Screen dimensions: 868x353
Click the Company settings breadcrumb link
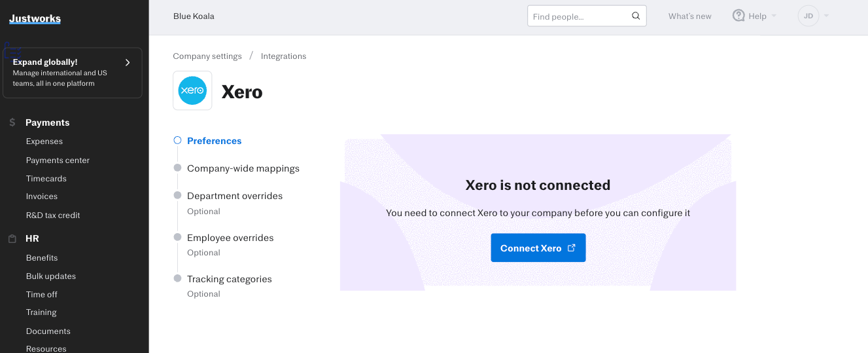[207, 56]
